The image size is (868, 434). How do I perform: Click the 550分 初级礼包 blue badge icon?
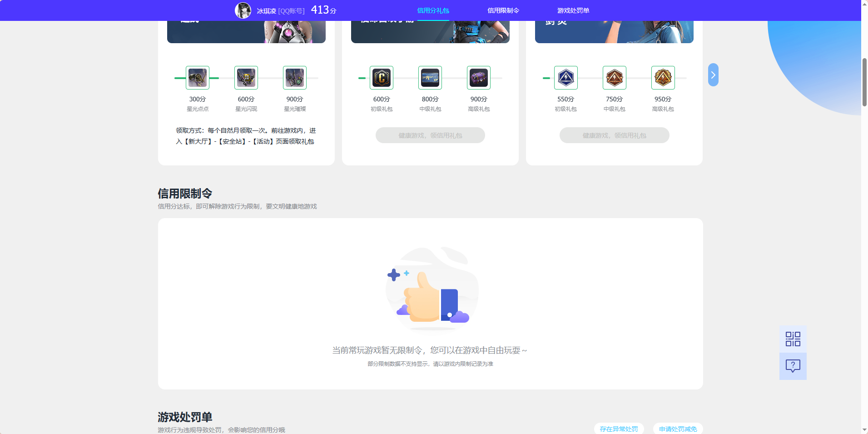coord(565,77)
